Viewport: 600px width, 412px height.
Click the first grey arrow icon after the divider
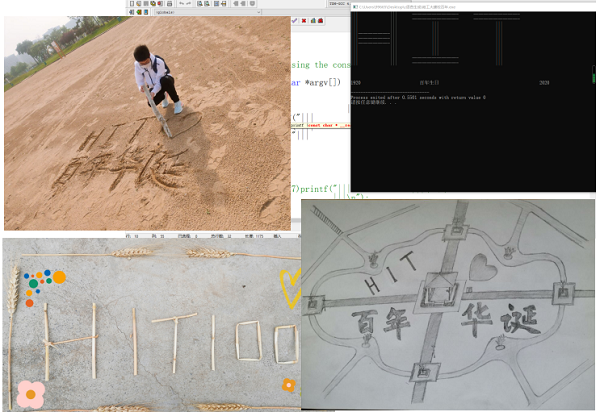tap(236, 3)
